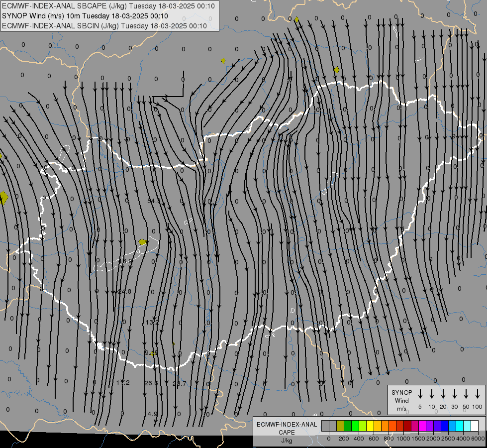Click the SYNOP Wind 10m title line
This screenshot has height=448, width=487.
click(85, 16)
